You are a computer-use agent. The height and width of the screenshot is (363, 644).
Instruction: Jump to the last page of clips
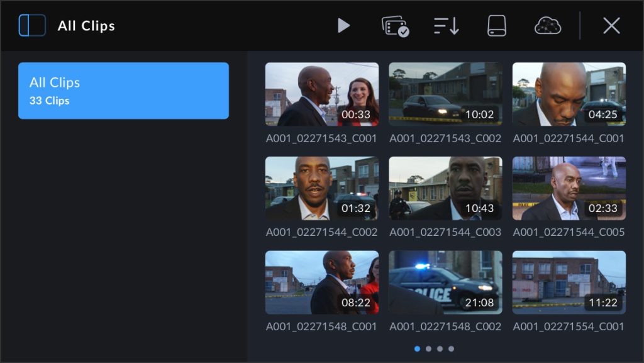tap(452, 348)
